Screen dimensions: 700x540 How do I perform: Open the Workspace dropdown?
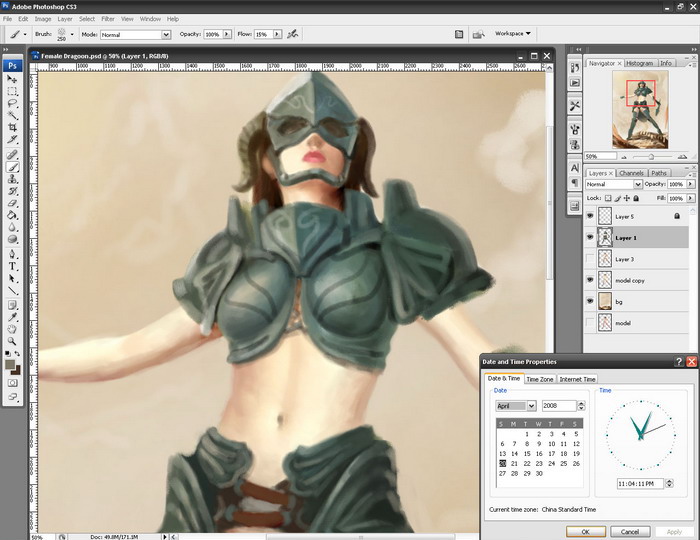point(513,33)
